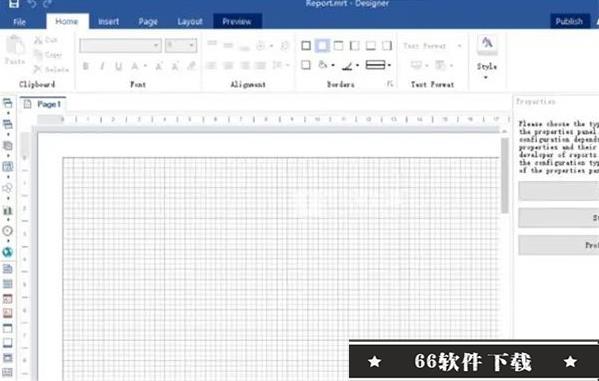Toggle the Bold formatting button
The image size is (599, 381).
pos(86,66)
